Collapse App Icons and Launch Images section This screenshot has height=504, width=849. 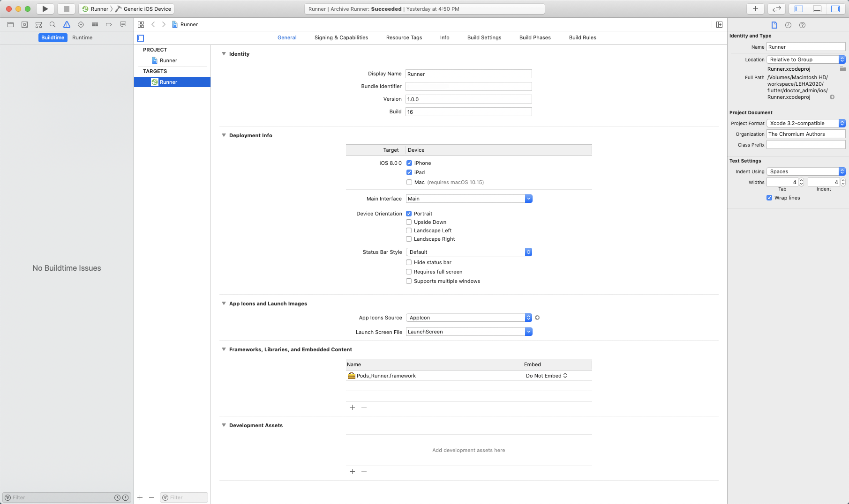tap(224, 304)
